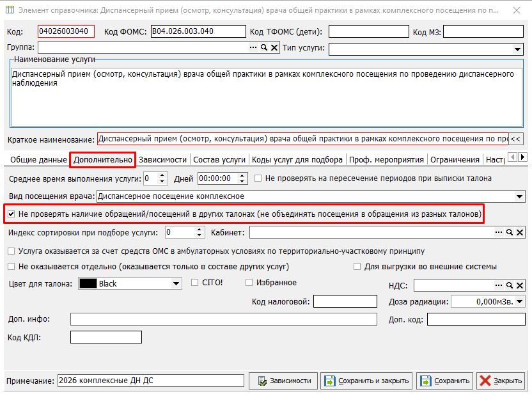Search Группа with magnifier icon
The image size is (532, 394).
(264, 47)
